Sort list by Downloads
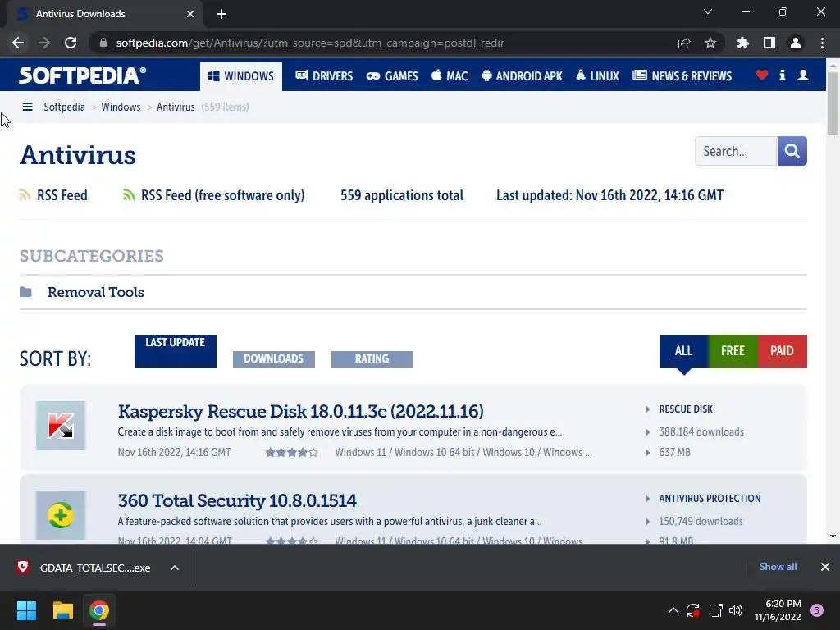The width and height of the screenshot is (840, 630). [274, 359]
